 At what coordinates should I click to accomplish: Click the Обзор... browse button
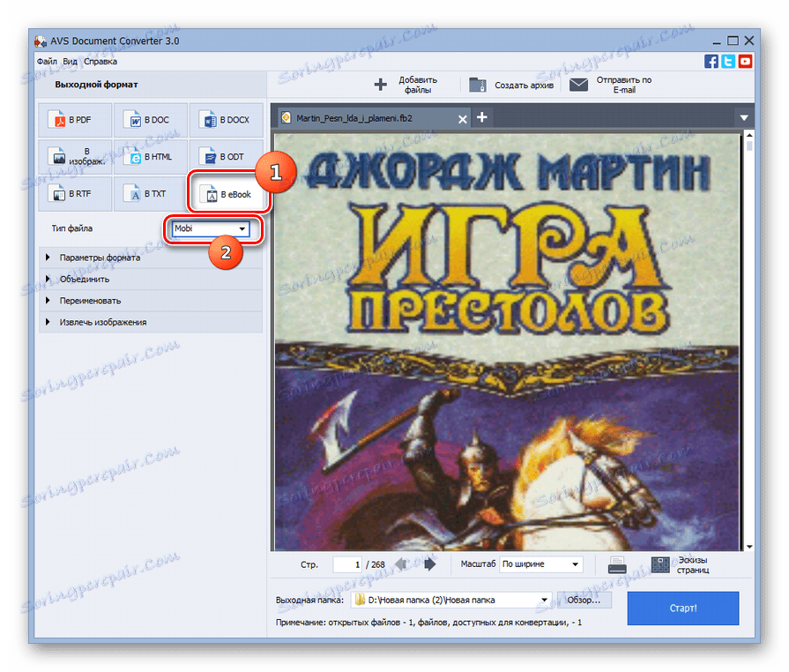point(584,600)
